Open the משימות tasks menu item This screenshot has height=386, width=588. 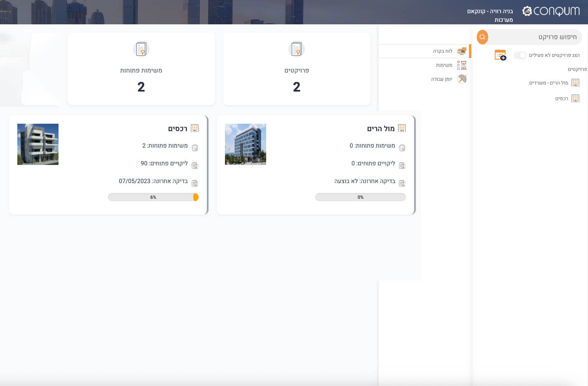[x=444, y=65]
